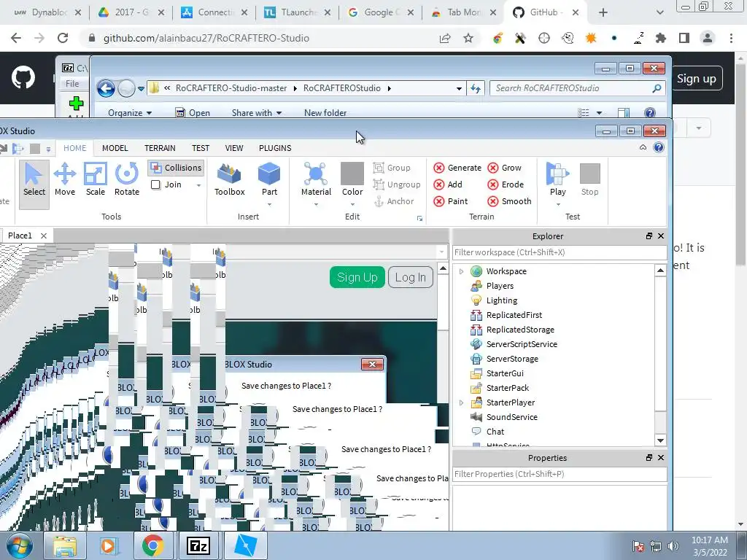Screen dimensions: 747x560
Task: Choose the Erode terrain tool
Action: click(506, 184)
